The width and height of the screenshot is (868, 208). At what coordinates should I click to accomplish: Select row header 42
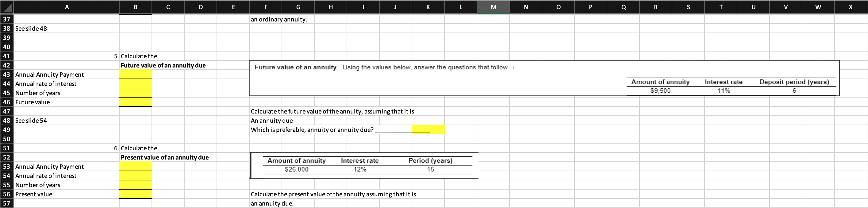tap(6, 65)
